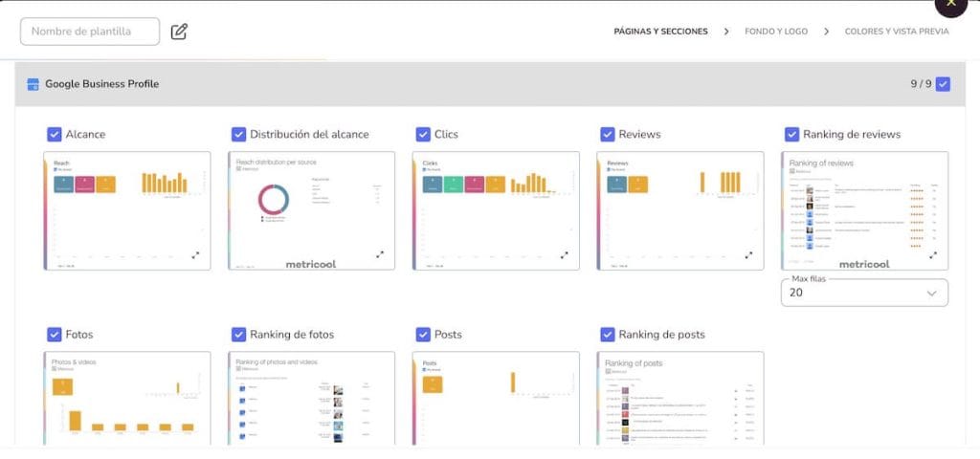The height and width of the screenshot is (459, 980).
Task: Click the Nombre de plantilla input field
Action: tap(90, 32)
